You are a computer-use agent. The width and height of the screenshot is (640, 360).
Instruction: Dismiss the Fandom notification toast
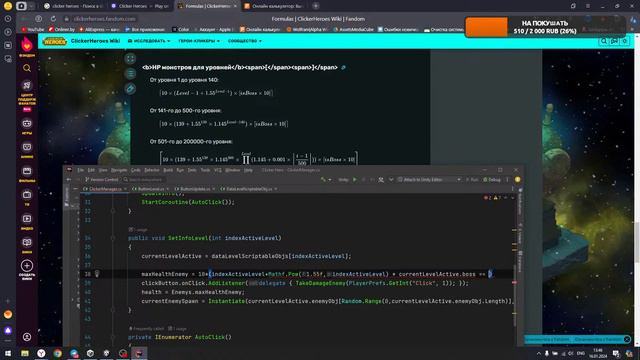(x=627, y=339)
